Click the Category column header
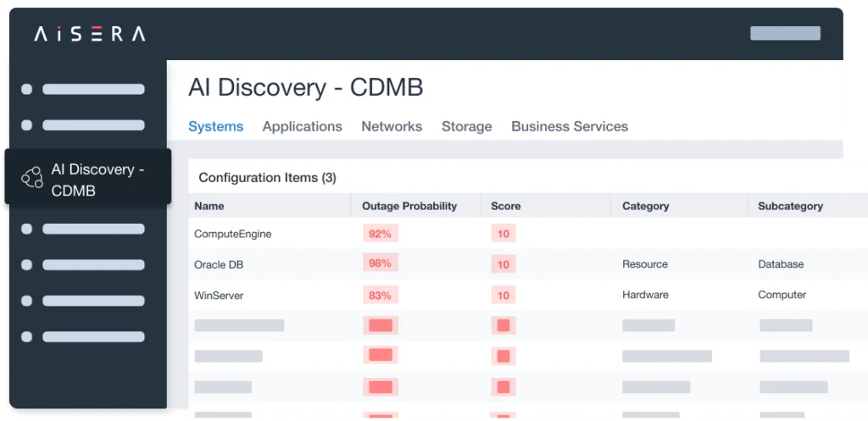Viewport: 868px width, 421px height. coord(645,206)
